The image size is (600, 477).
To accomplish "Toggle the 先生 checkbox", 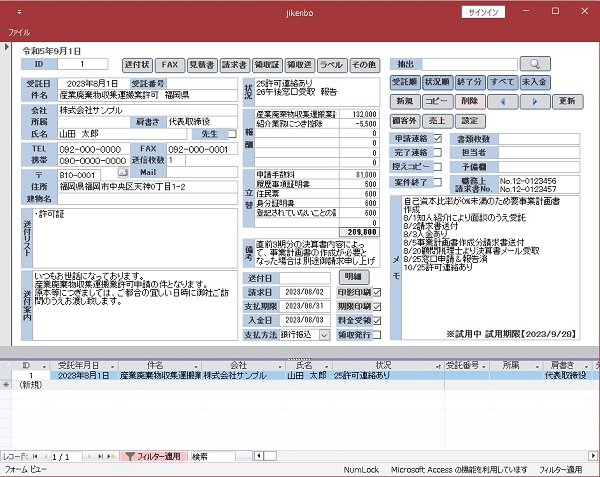I will click(x=232, y=134).
